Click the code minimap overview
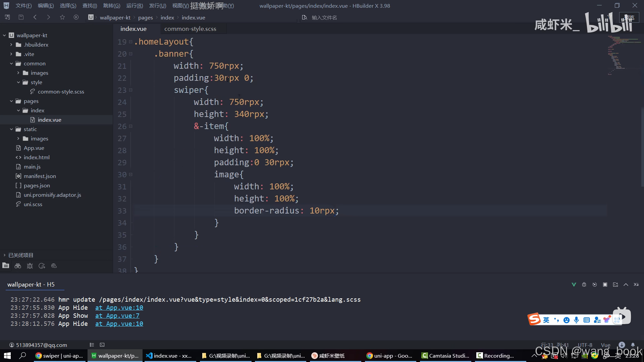Image resolution: width=644 pixels, height=362 pixels. [x=624, y=55]
